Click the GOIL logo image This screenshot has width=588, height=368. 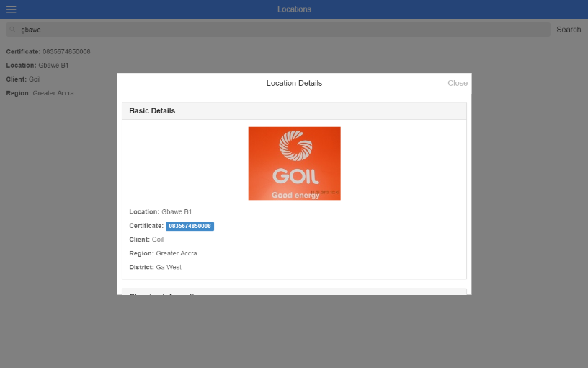coord(295,163)
